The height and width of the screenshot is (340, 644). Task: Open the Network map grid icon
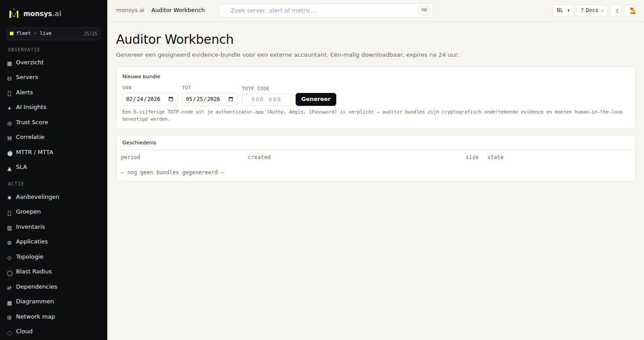[x=9, y=317]
